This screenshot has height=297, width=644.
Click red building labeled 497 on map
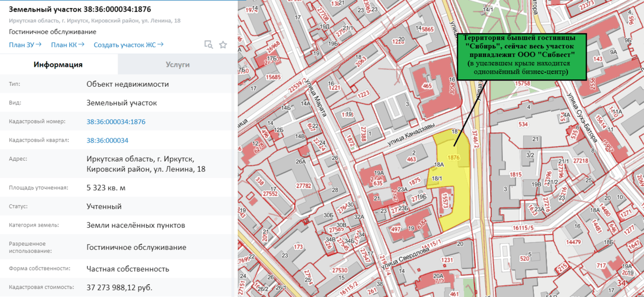(395, 229)
